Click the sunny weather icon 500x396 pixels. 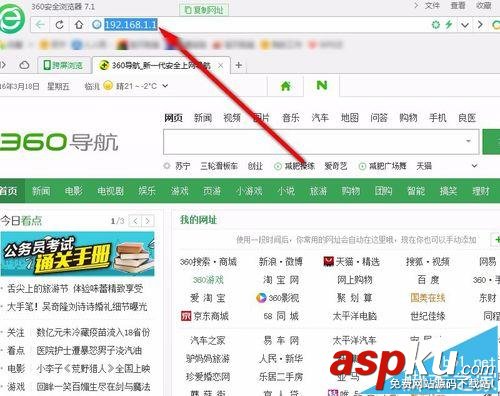(x=108, y=86)
